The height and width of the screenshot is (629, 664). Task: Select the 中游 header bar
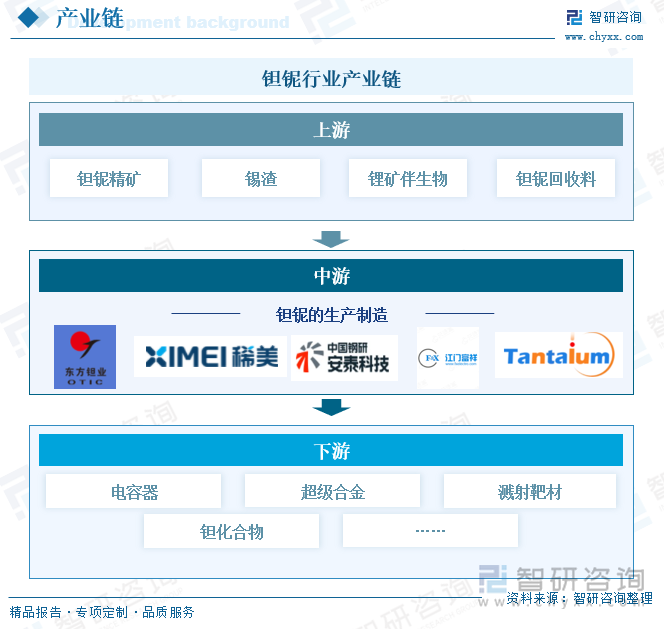[331, 276]
